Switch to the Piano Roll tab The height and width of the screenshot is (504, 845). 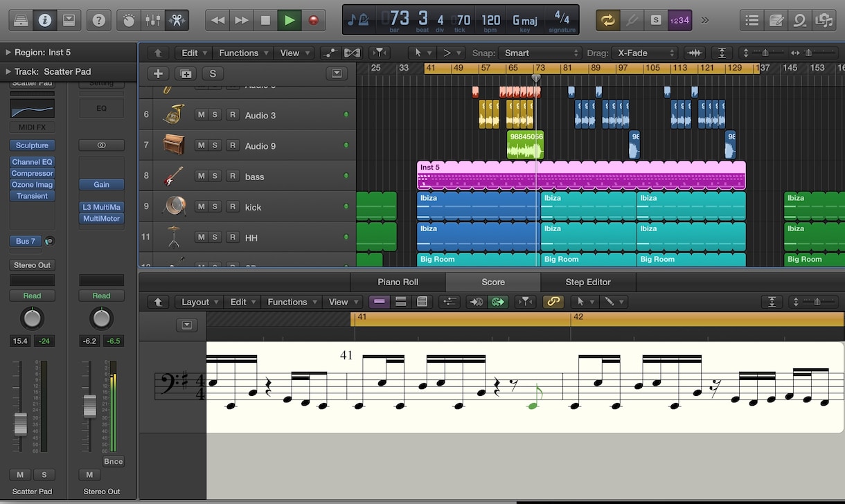pyautogui.click(x=398, y=282)
